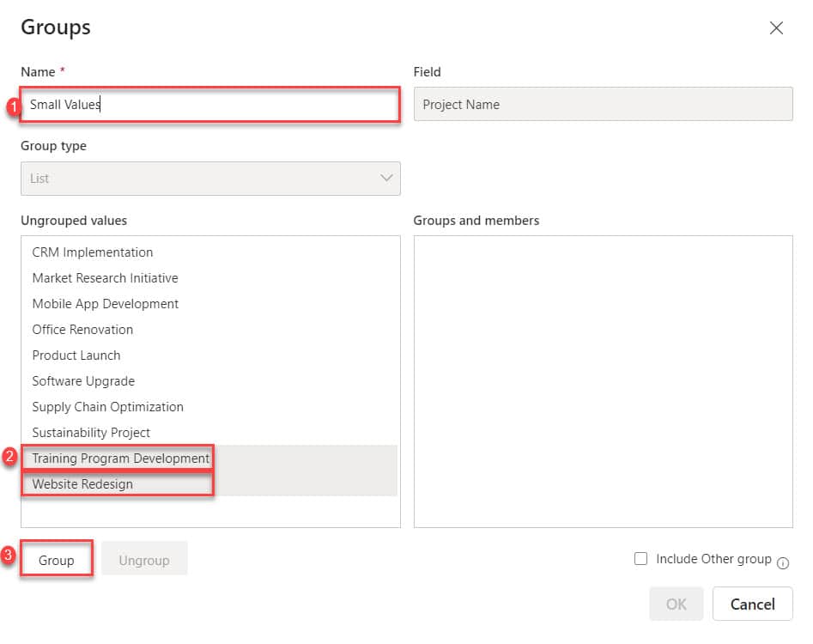Screen dimensions: 813x644
Task: Select Training Program Development item
Action: point(209,459)
